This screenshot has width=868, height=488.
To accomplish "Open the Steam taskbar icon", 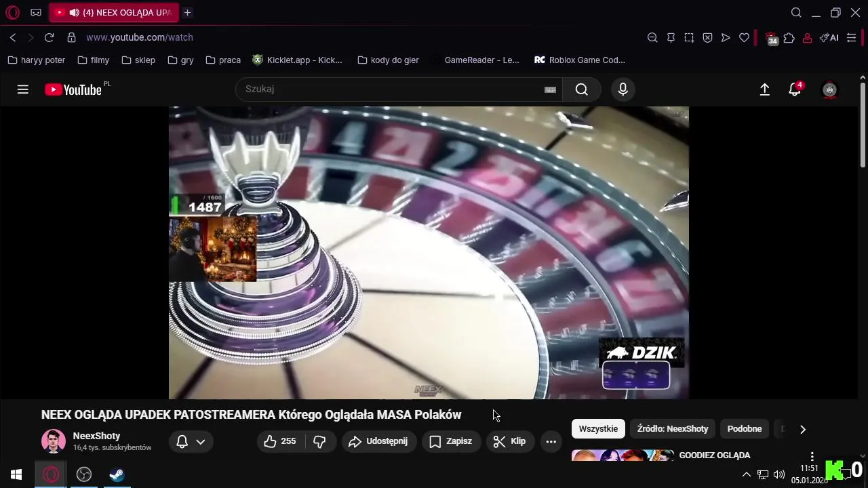I will (117, 474).
